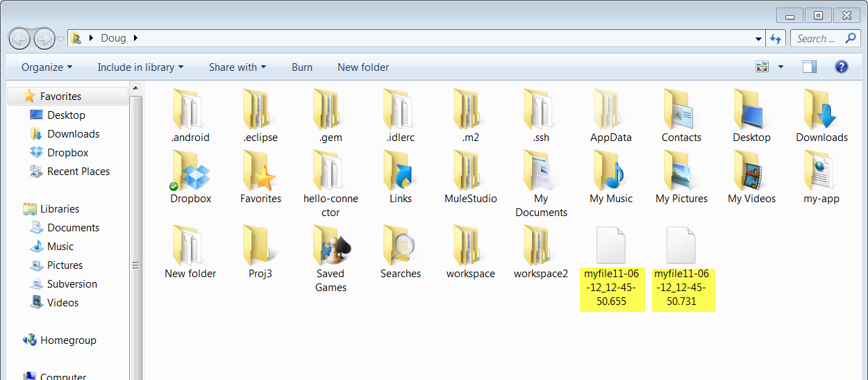This screenshot has height=380, width=868.
Task: Refresh the folder view
Action: click(776, 39)
